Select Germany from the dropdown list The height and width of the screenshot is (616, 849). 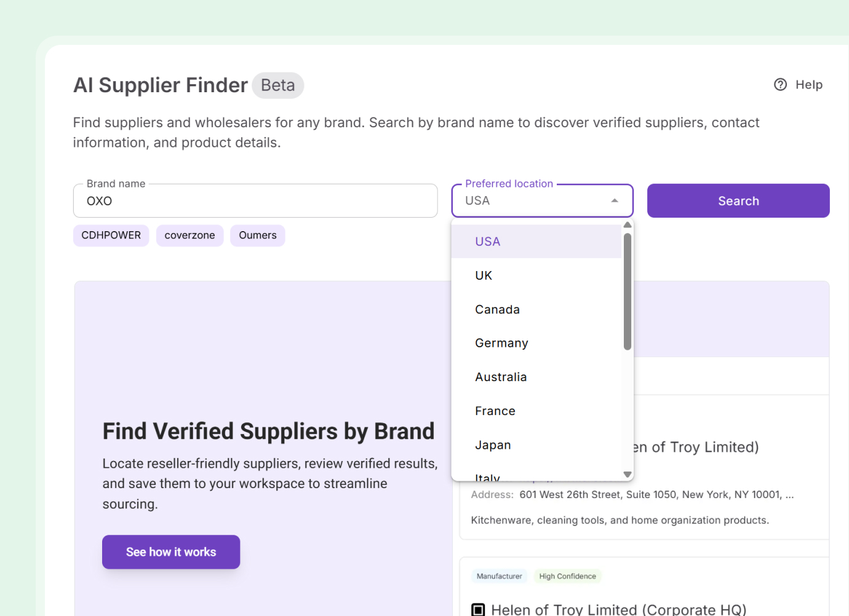pos(501,343)
